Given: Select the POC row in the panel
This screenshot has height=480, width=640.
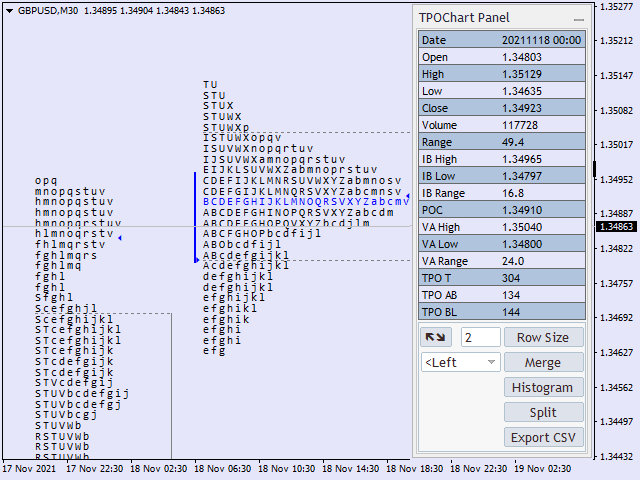Looking at the screenshot, I should tap(501, 210).
